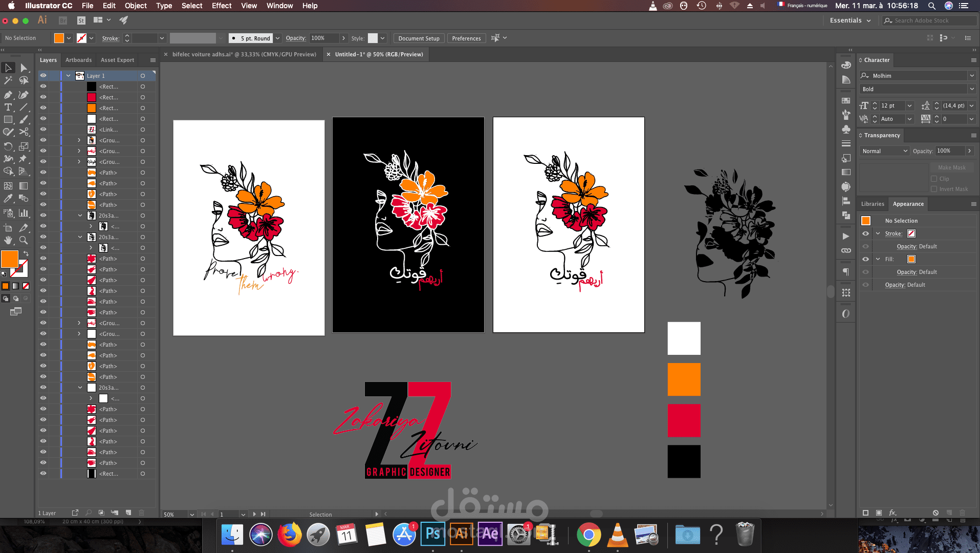Screen dimensions: 980x553
Task: Select the Direct Selection tool
Action: tap(24, 68)
